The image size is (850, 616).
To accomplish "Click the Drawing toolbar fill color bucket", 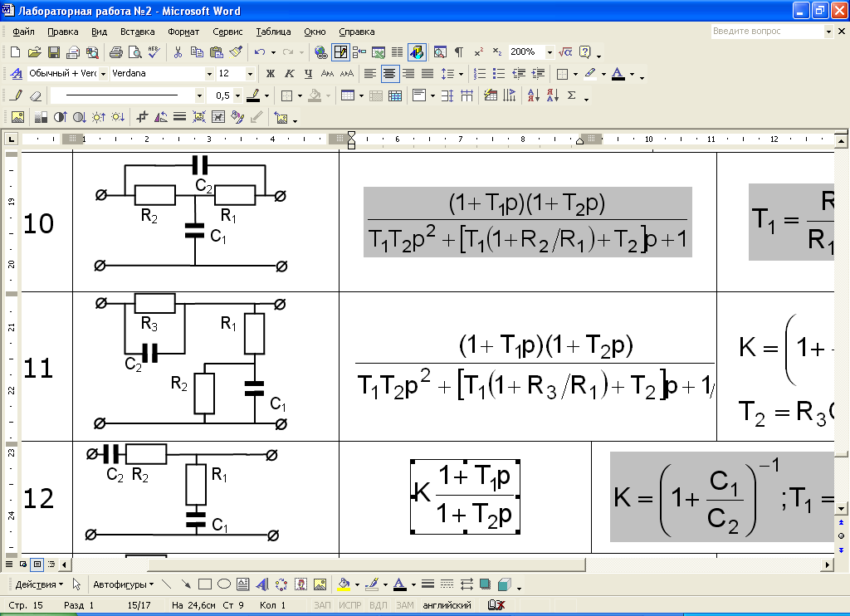I will pyautogui.click(x=344, y=584).
